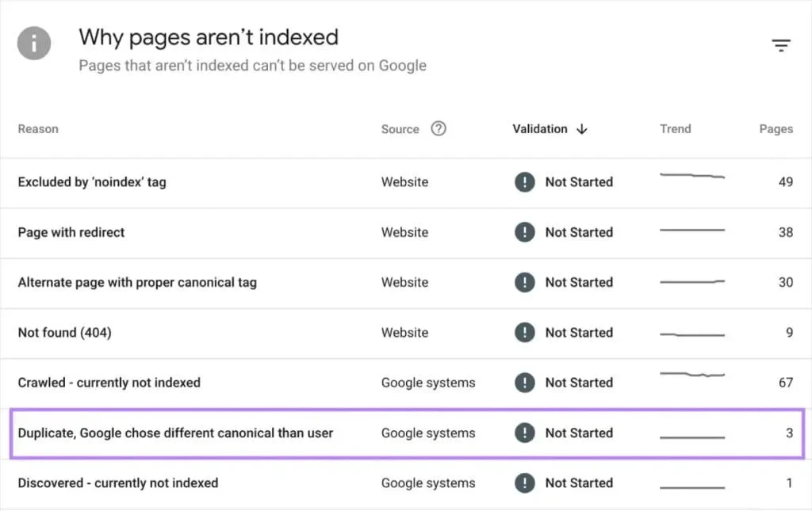This screenshot has height=511, width=812.
Task: View 'Alternate page with proper canonical tag' details
Action: coord(137,282)
